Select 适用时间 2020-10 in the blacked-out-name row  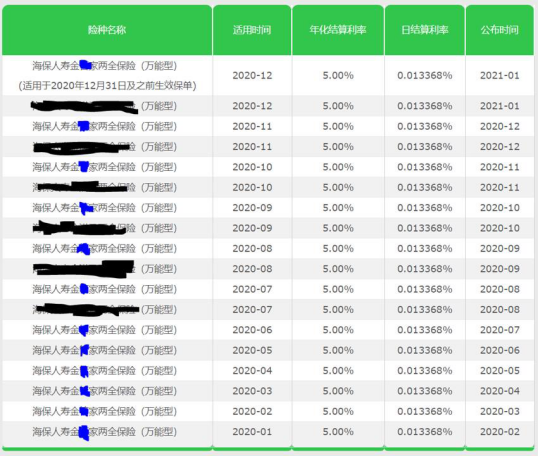click(252, 187)
